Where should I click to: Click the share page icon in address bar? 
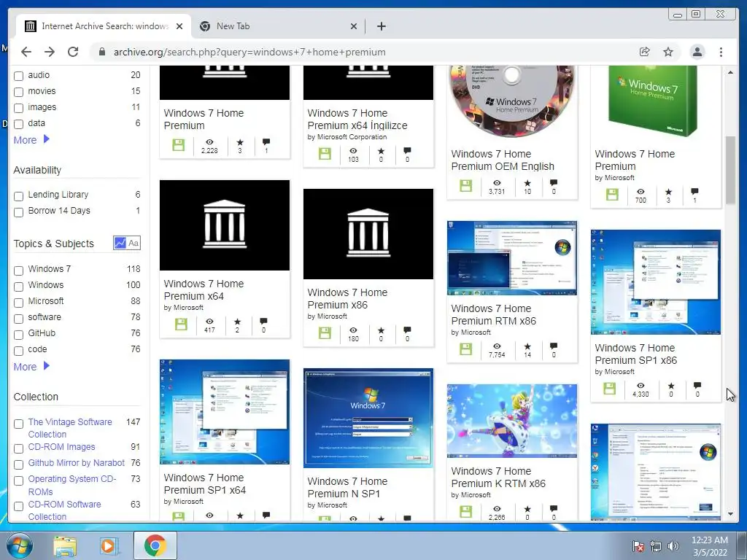coord(645,52)
